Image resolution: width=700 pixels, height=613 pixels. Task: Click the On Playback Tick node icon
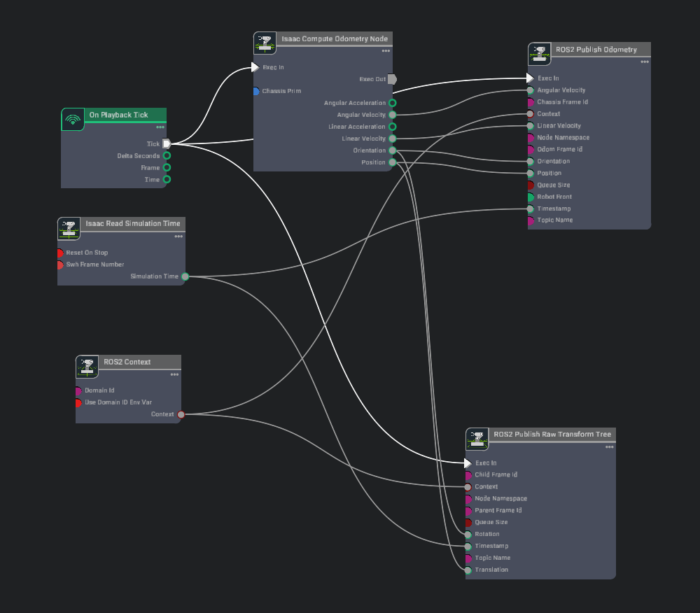[x=73, y=119]
